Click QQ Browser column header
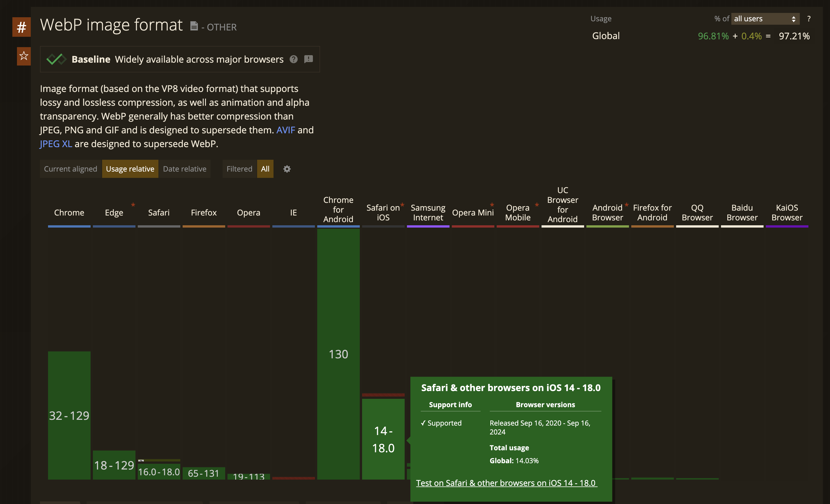The image size is (830, 504). coord(697,213)
